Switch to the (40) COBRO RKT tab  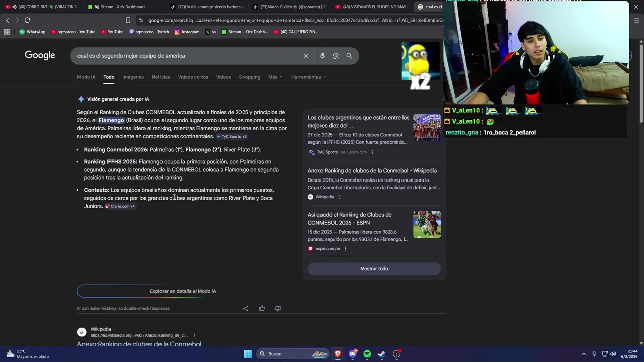pos(41,7)
